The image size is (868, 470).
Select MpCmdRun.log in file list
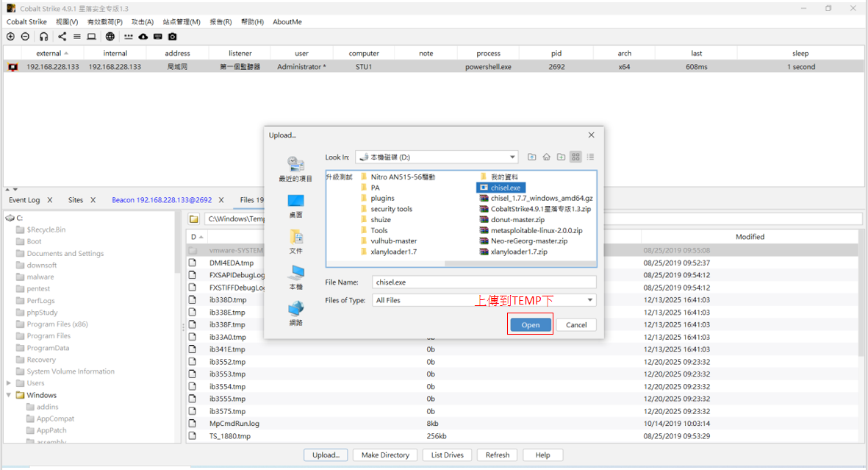[x=234, y=424]
